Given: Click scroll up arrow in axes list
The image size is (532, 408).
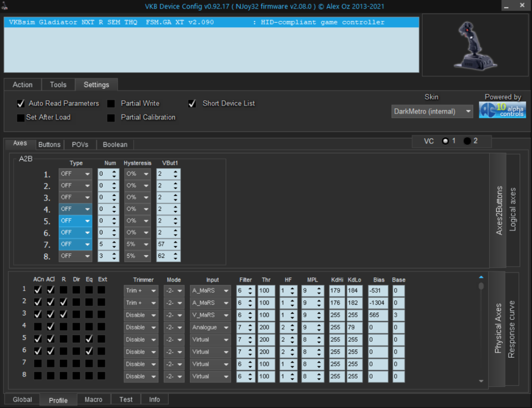Looking at the screenshot, I should [x=481, y=277].
